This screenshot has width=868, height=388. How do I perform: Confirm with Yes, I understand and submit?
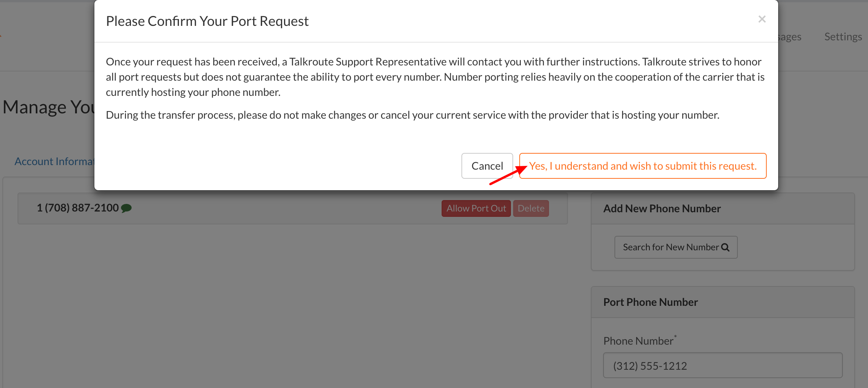click(x=643, y=166)
